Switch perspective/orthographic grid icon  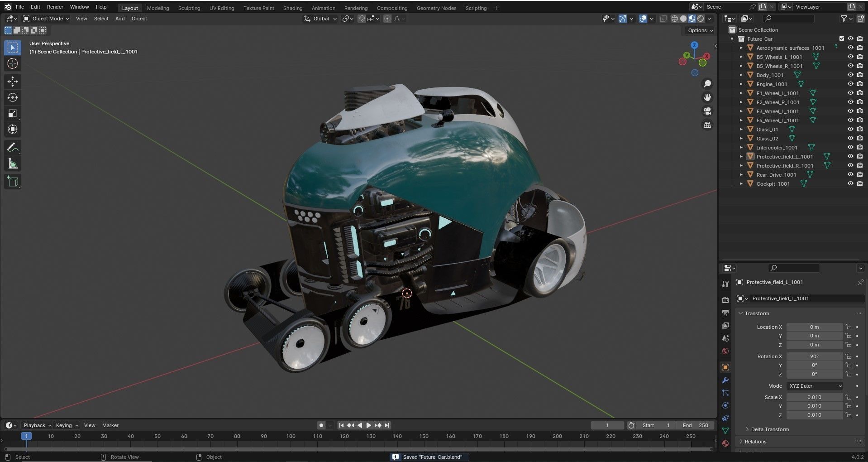pyautogui.click(x=707, y=125)
